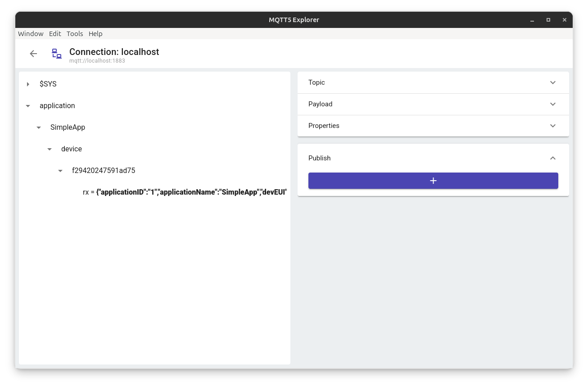
Task: Open the Window menu
Action: point(31,34)
